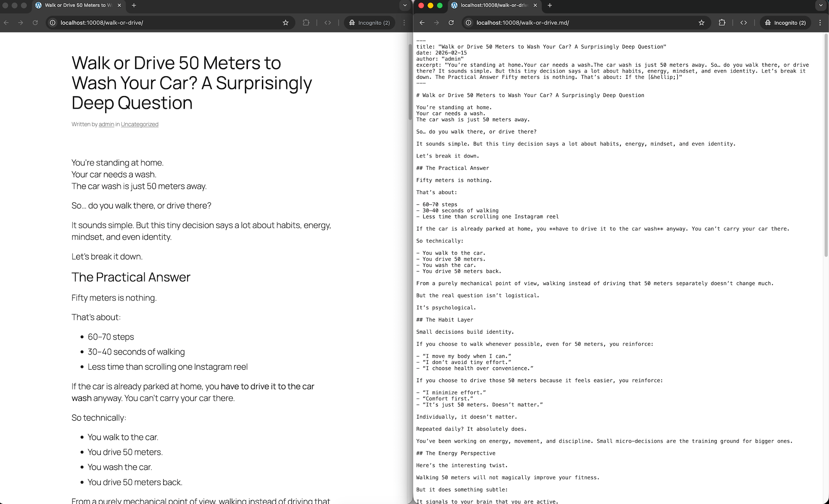Click 'Less time than scrolling one Instagram reel' bullet
829x504 pixels.
coord(167,367)
